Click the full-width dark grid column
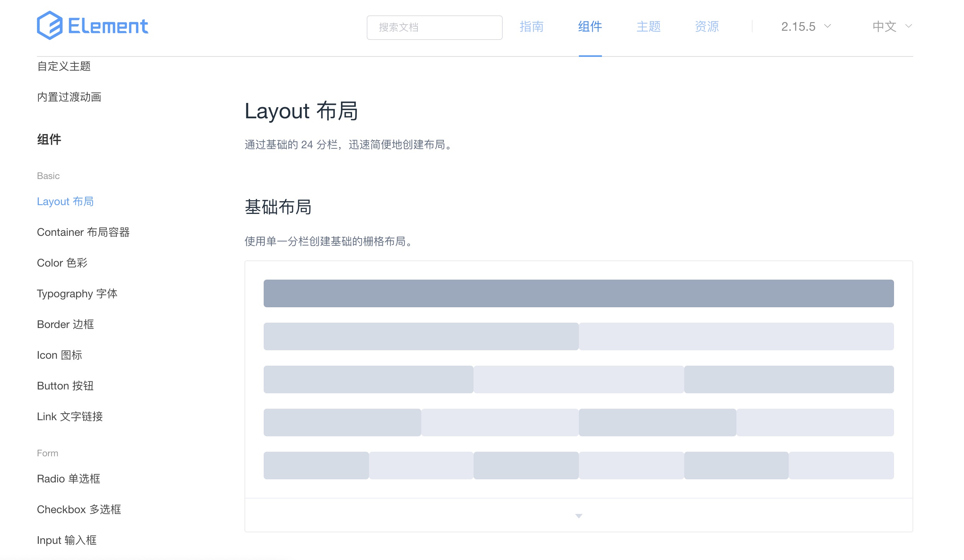The width and height of the screenshot is (964, 560). pyautogui.click(x=578, y=293)
